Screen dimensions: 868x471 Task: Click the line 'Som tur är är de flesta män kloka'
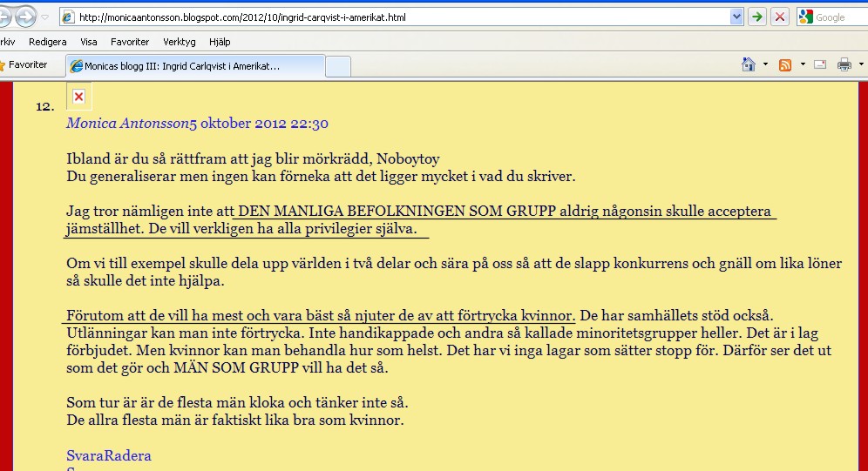coord(238,402)
